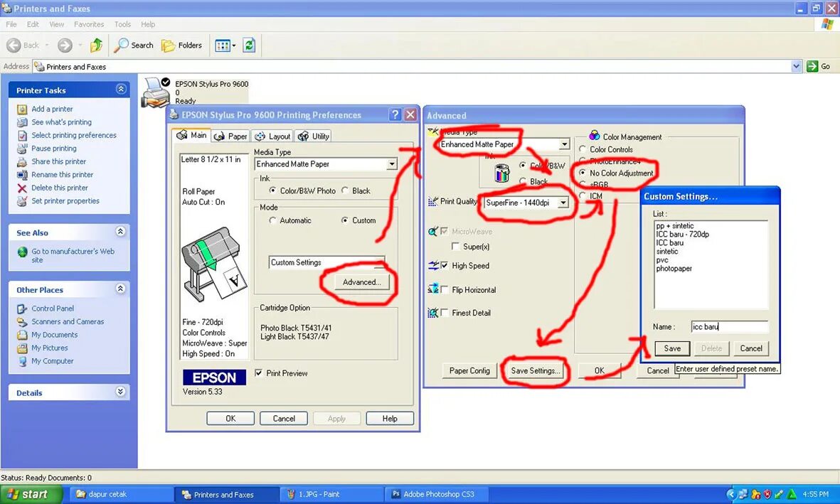Open Go to manufacturer's Web site
Viewport: 840px width, 504px height.
(x=73, y=255)
